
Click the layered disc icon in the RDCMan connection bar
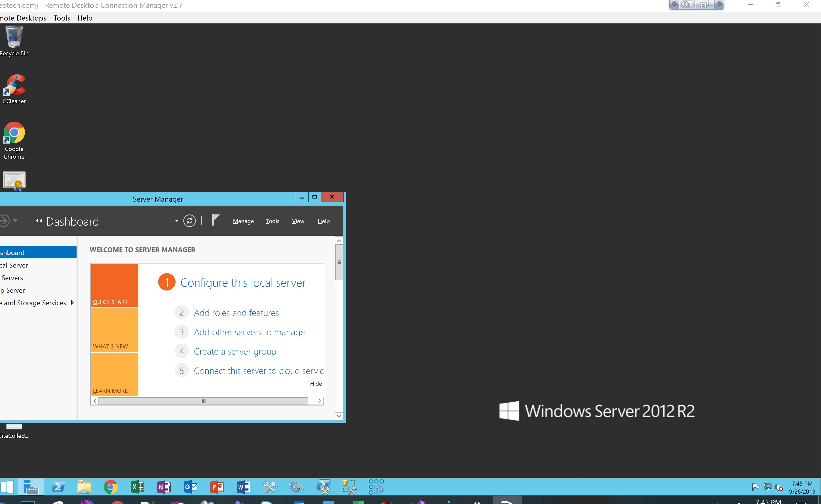(687, 4)
